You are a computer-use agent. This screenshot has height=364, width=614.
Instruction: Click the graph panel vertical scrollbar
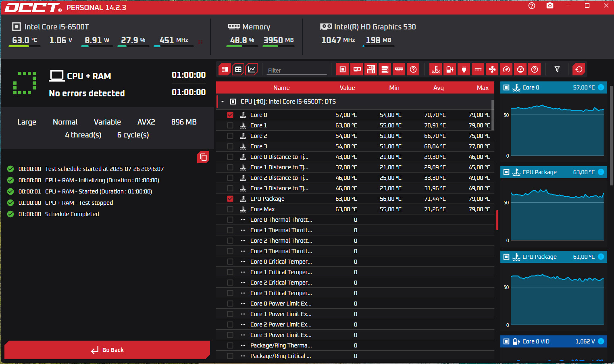click(611, 135)
